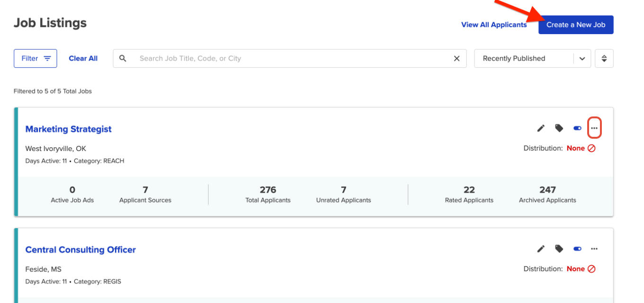The height and width of the screenshot is (303, 644).
Task: Toggle Central Consulting Officer job active switch
Action: [577, 249]
